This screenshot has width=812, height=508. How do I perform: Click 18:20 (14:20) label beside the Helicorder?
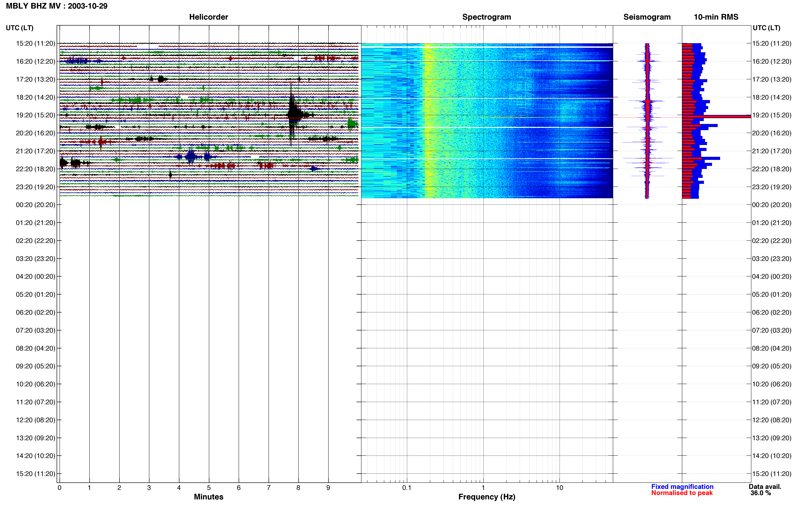[36, 97]
